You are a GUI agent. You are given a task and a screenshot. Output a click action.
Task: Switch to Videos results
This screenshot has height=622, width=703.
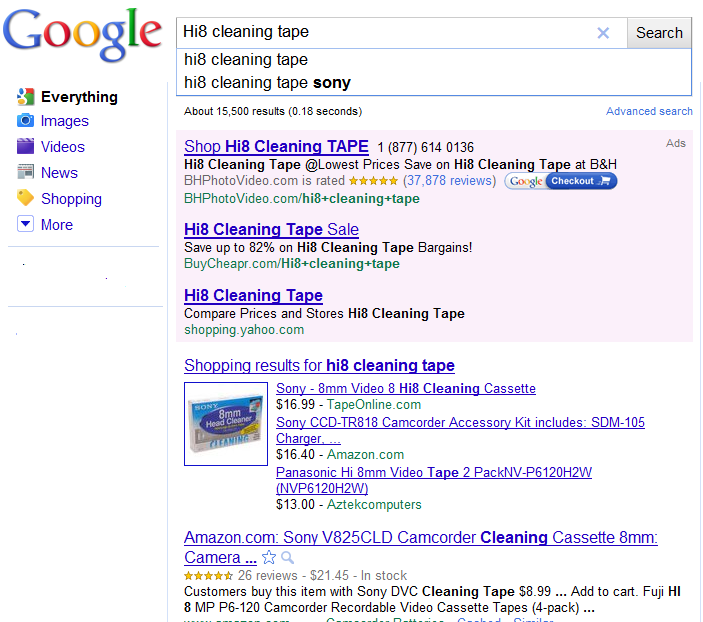click(62, 147)
